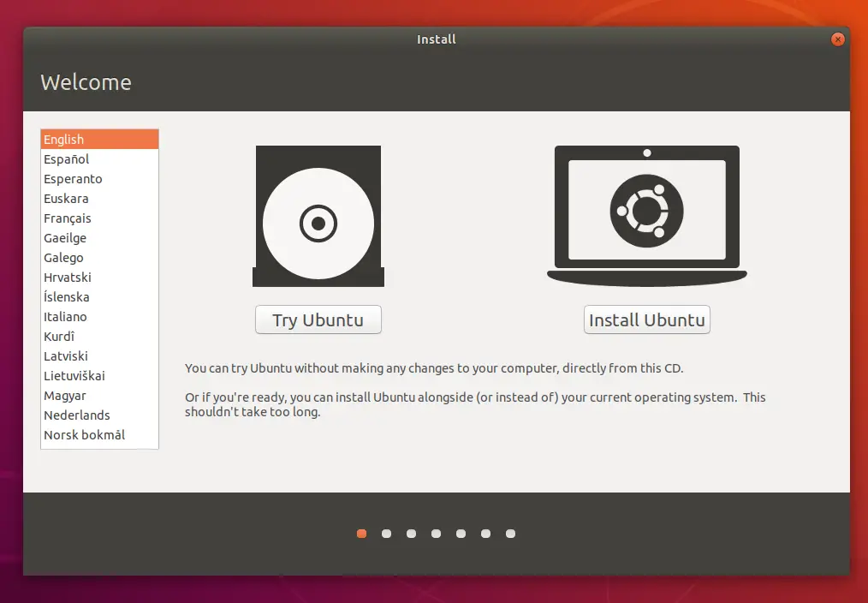The image size is (868, 603).
Task: Click the language list scrollbar
Action: [155, 291]
